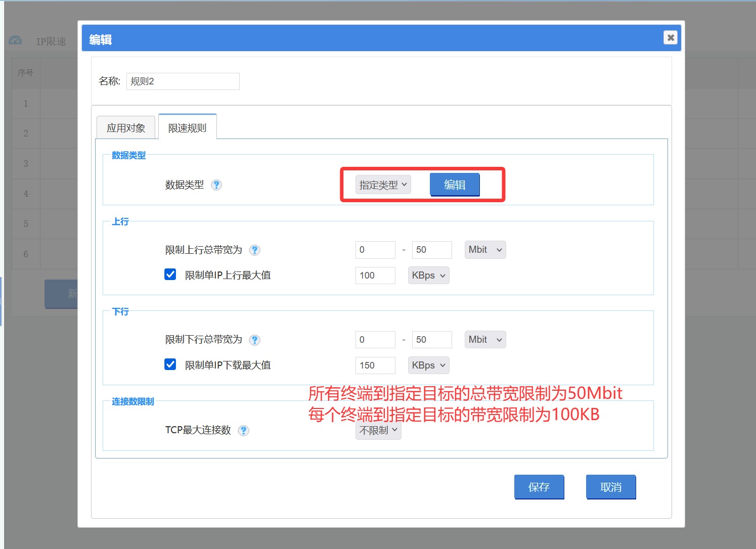Click the IP限速 dashboard icon

[15, 40]
